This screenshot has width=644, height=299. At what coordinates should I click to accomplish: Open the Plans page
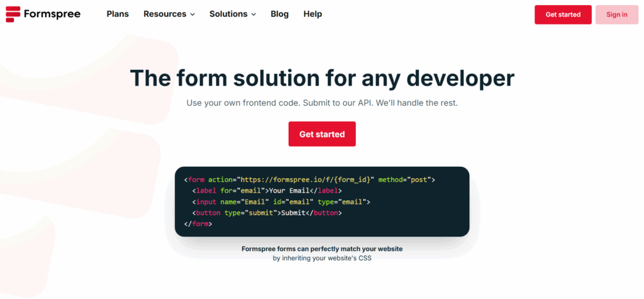(118, 14)
